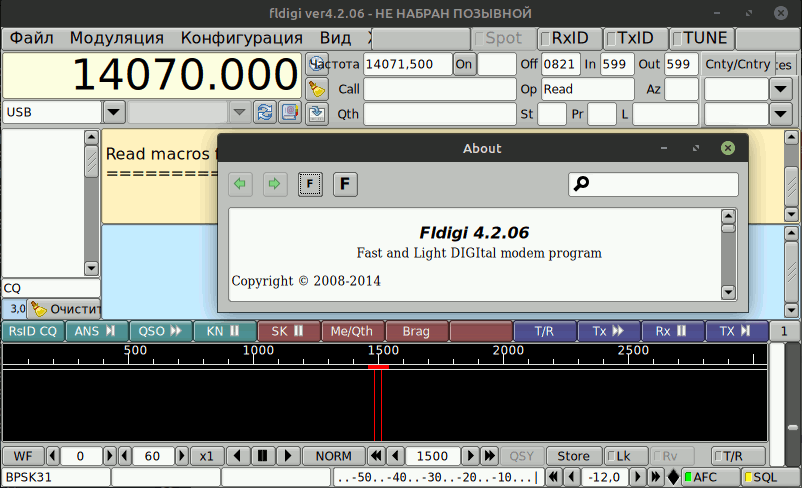This screenshot has height=488, width=802.
Task: Toggle RxID button
Action: point(570,38)
